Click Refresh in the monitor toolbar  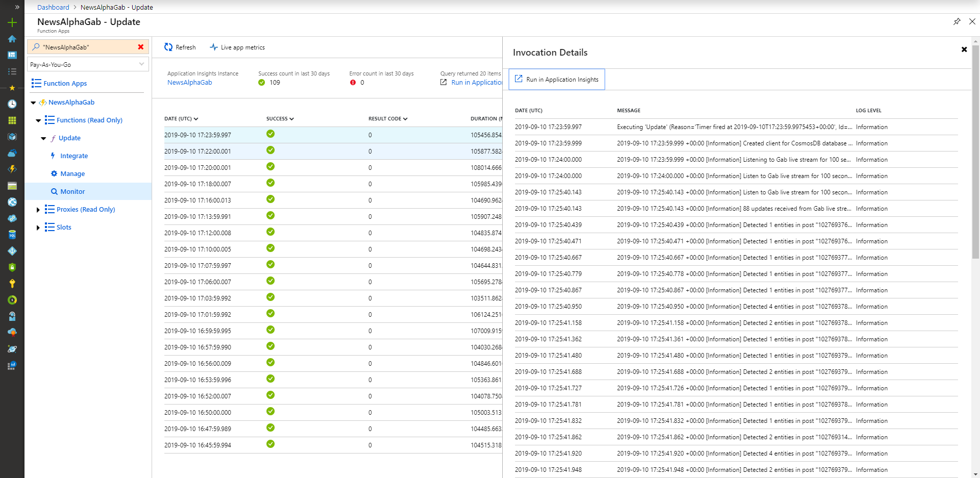click(x=180, y=47)
